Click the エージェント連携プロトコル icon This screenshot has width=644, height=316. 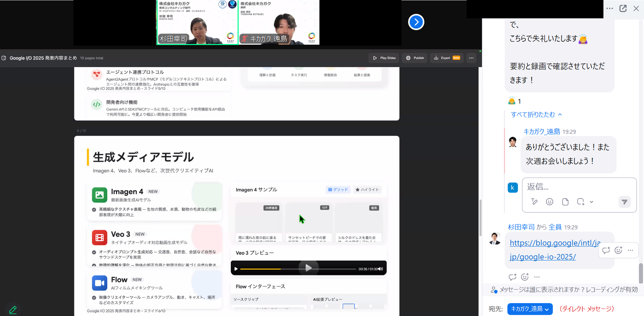click(x=97, y=74)
